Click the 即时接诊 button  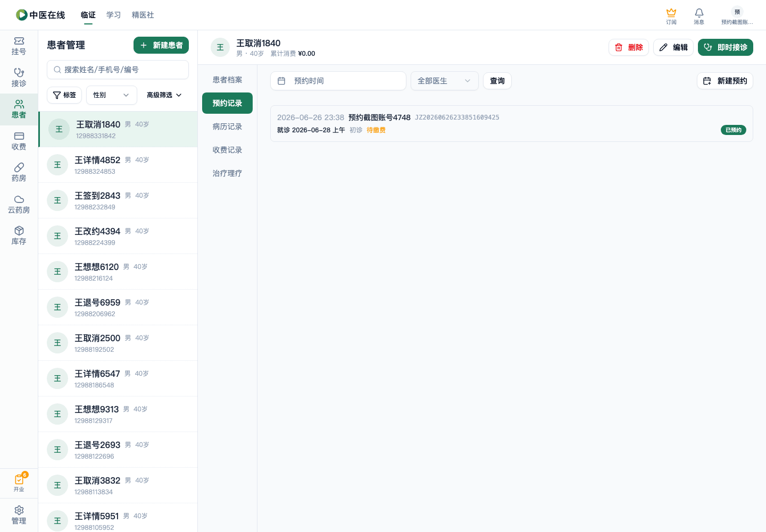click(x=726, y=47)
